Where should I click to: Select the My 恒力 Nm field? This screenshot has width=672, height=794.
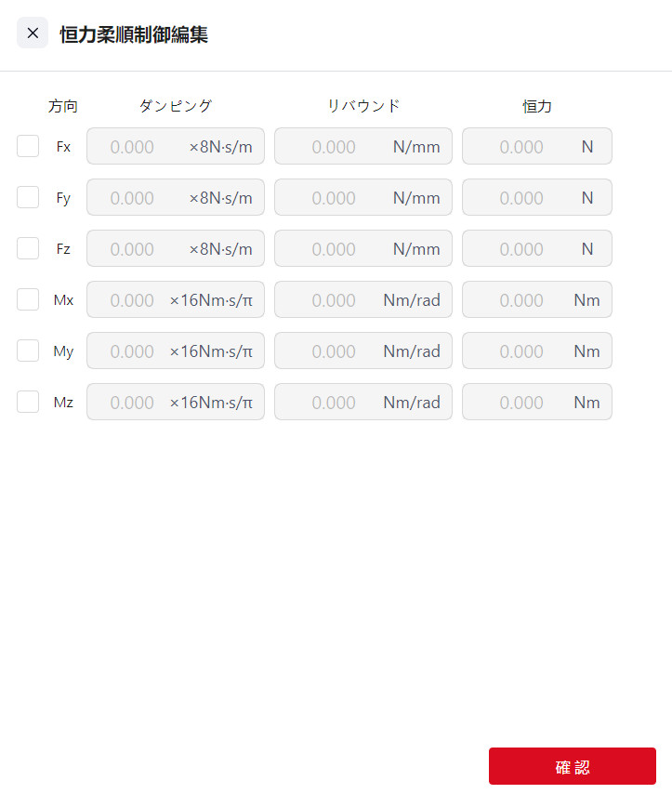point(520,351)
